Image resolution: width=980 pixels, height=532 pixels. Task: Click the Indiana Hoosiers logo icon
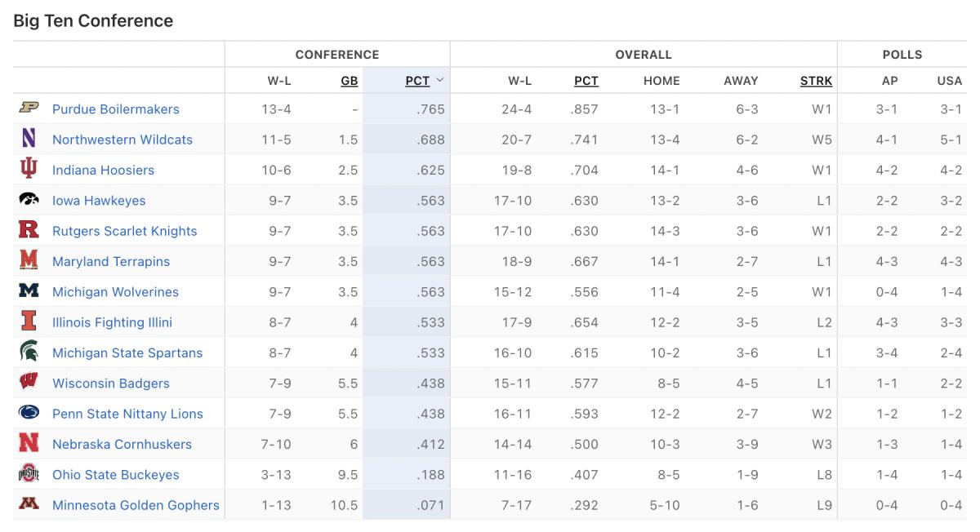(x=29, y=169)
